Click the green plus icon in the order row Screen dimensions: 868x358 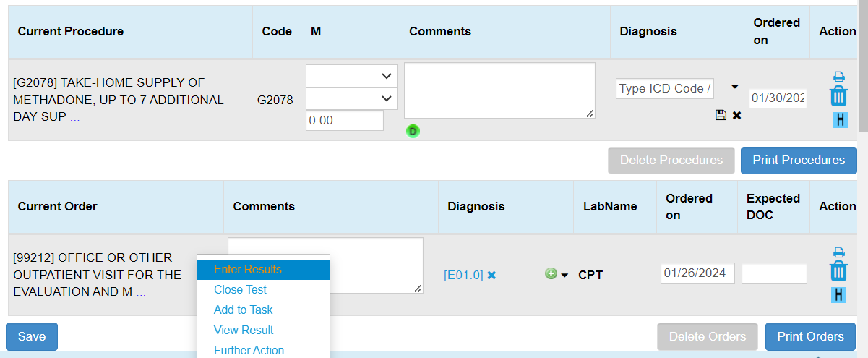551,274
